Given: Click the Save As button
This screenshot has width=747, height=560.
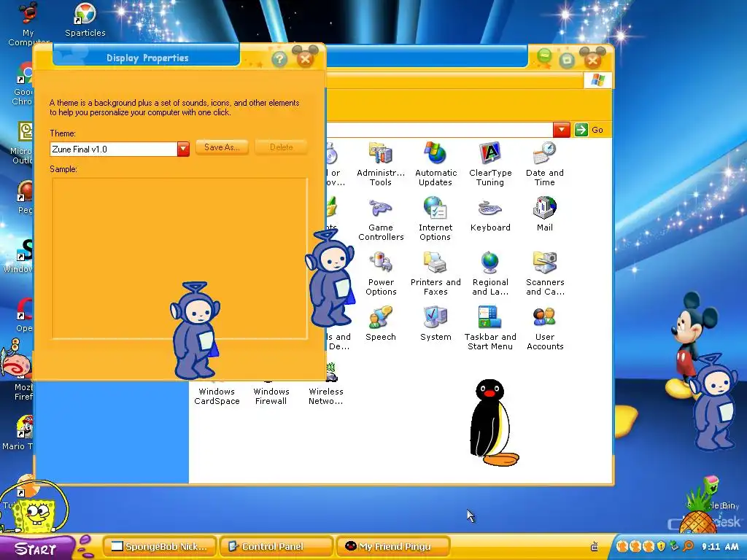Looking at the screenshot, I should pos(222,147).
